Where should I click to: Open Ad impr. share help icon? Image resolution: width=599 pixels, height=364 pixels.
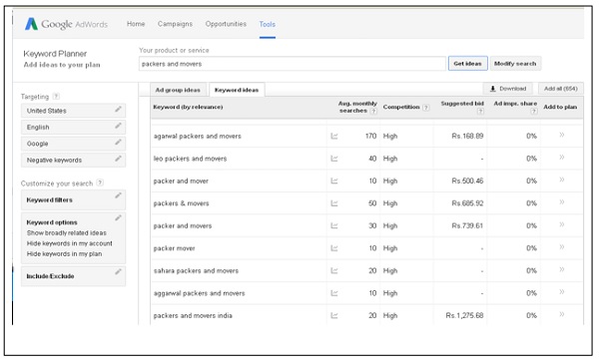534,111
